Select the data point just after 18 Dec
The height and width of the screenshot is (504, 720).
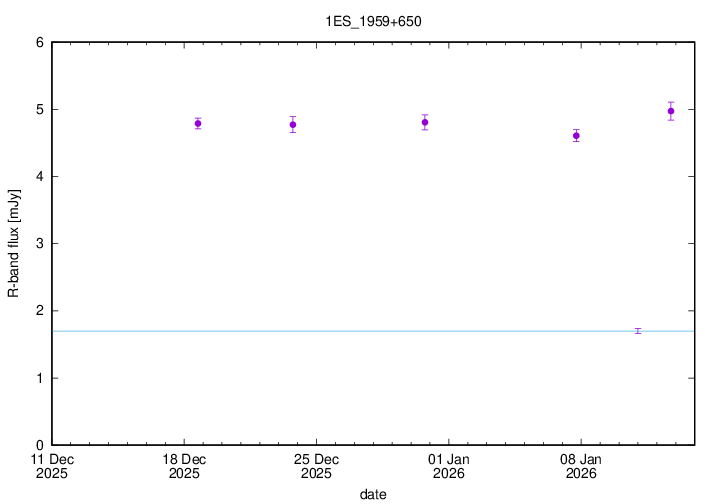tap(198, 124)
